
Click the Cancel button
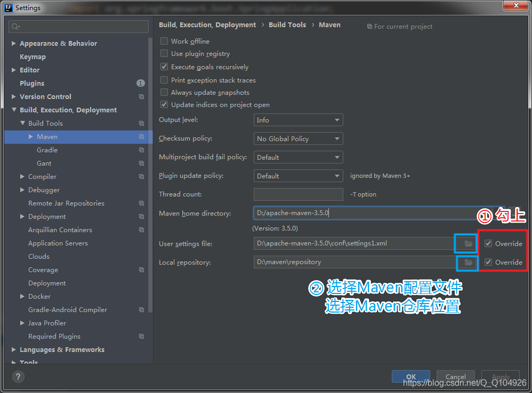(455, 376)
